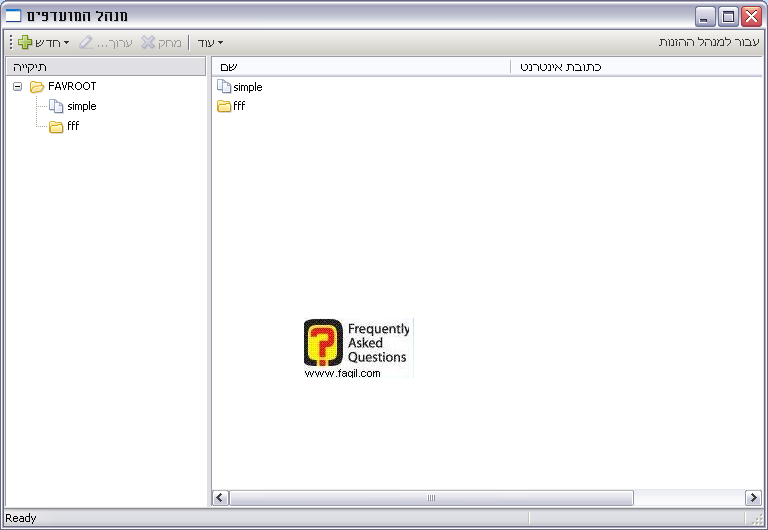The image size is (768, 530).
Task: Click the horizontal scrollbar left arrow
Action: click(x=221, y=498)
